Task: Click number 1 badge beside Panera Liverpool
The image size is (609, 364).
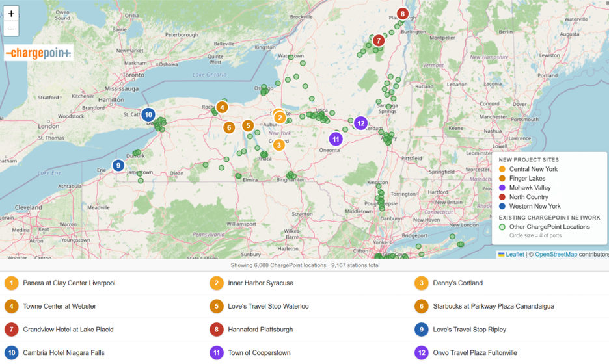Action: pyautogui.click(x=12, y=283)
